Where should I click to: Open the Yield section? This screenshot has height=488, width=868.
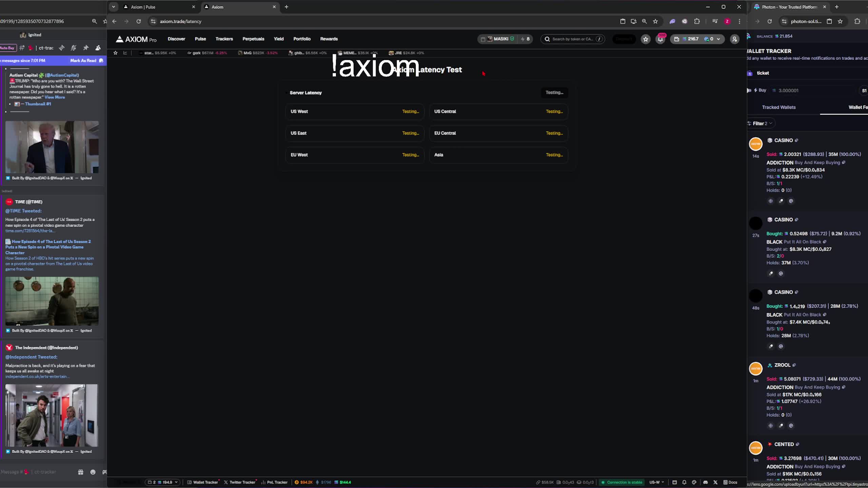click(x=279, y=39)
